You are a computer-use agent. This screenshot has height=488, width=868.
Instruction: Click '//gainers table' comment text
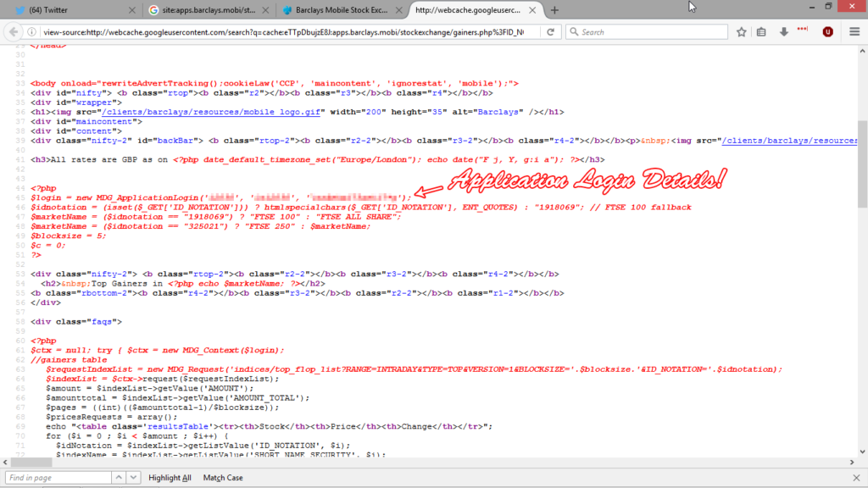[x=69, y=359]
